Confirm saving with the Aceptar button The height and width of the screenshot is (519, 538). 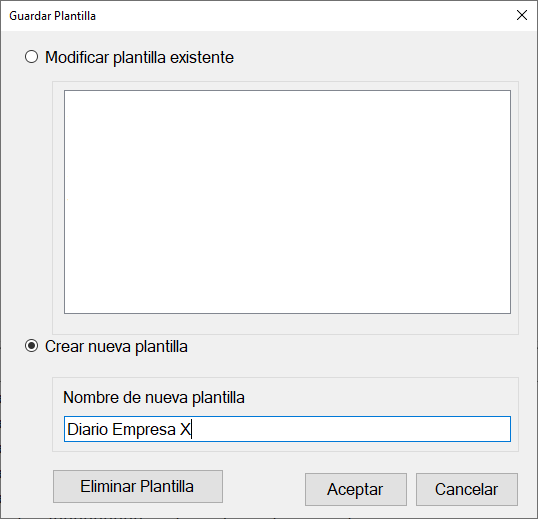pos(356,489)
